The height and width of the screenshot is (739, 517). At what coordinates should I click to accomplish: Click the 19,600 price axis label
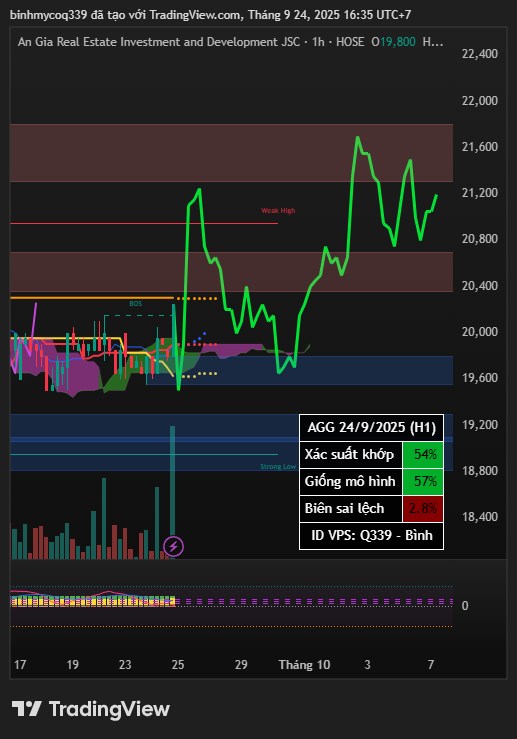tap(480, 378)
